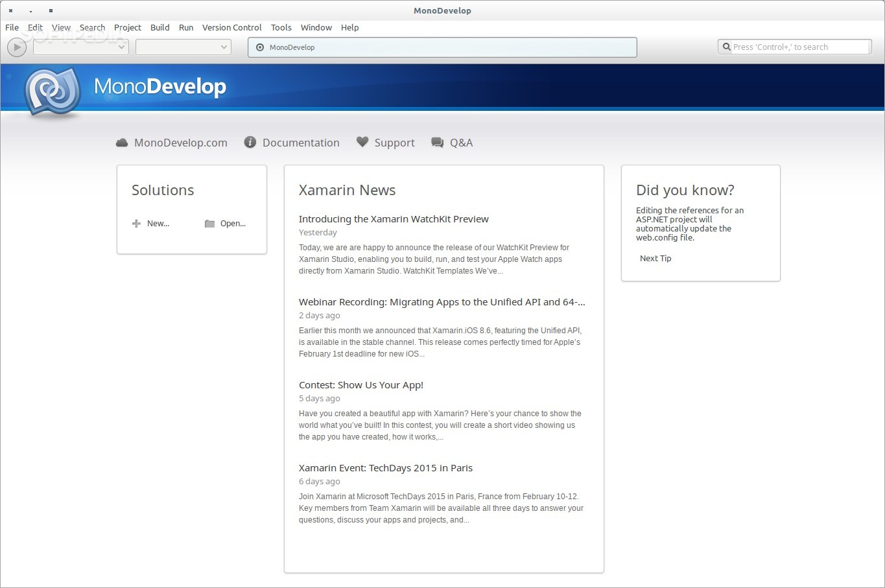This screenshot has width=885, height=588.
Task: Click the '6 days ago' date label
Action: point(320,482)
